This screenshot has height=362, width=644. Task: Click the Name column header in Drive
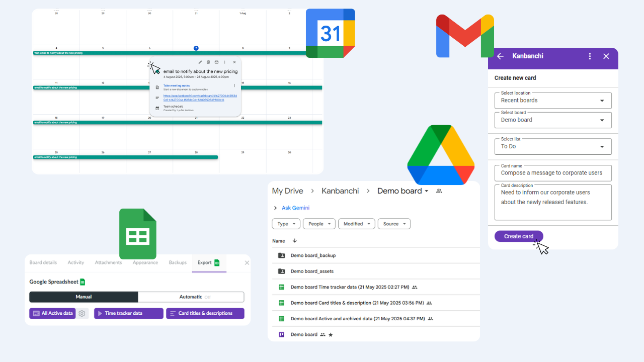coord(279,241)
